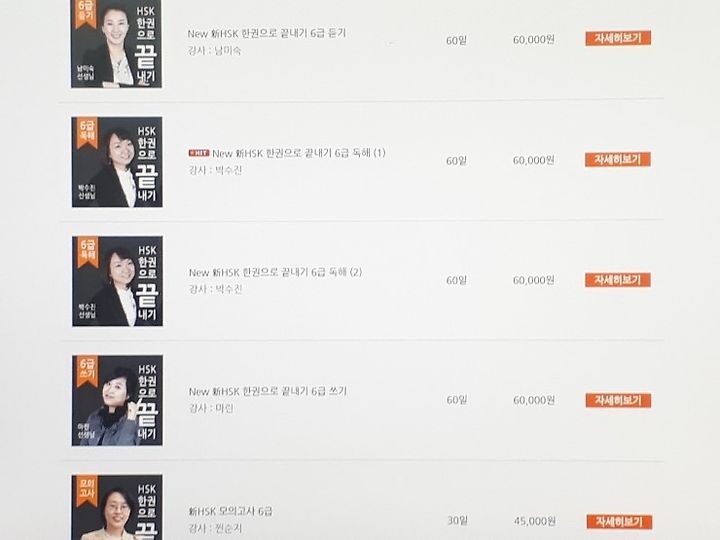720x540 pixels.
Task: Open New 新HSK 한권으로 끝내기 6급 독해 (2) title
Action: coord(276,272)
